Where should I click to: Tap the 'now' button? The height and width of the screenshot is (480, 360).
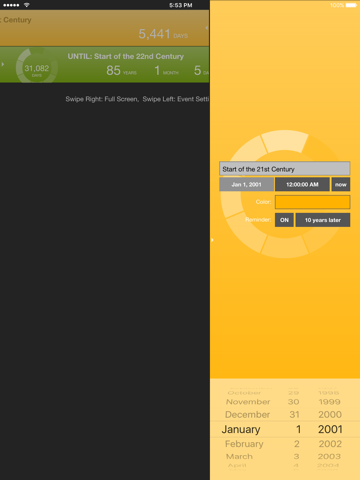(x=341, y=184)
